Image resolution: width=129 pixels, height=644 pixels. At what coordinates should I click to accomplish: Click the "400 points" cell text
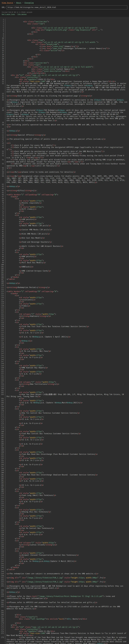(27, 219)
